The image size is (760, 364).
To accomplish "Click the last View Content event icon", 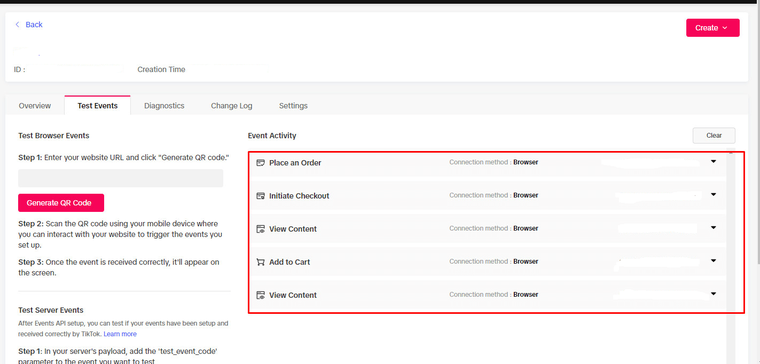I will click(260, 295).
